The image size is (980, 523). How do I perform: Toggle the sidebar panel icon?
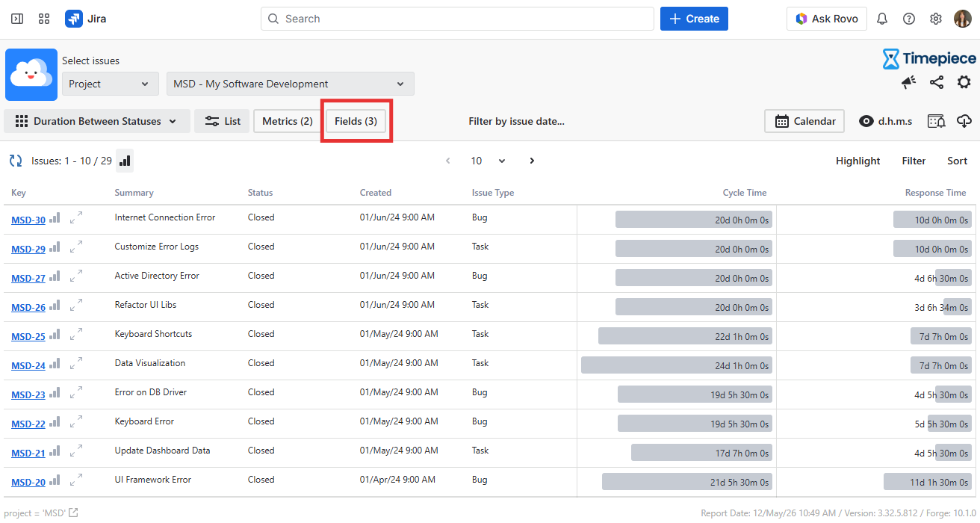[17, 19]
